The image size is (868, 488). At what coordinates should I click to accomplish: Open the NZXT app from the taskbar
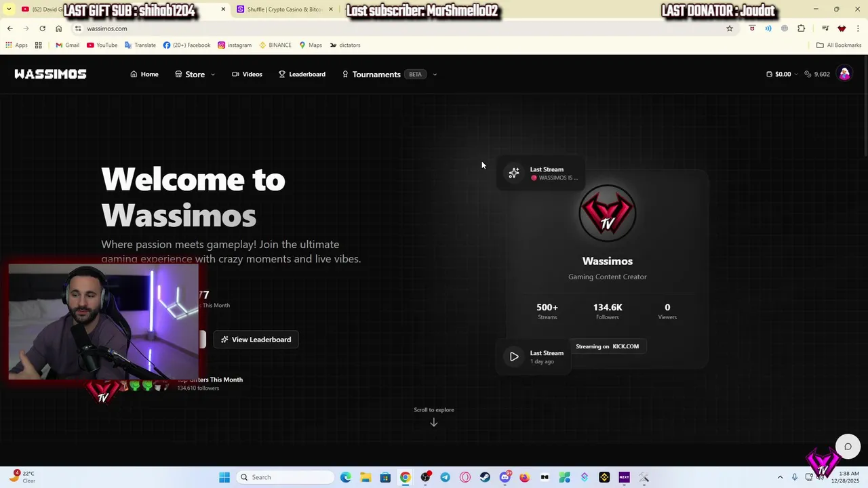[x=624, y=477]
